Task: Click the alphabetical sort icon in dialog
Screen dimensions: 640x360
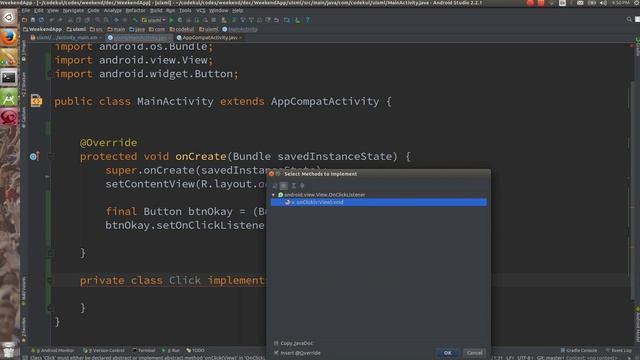Action: click(x=275, y=186)
